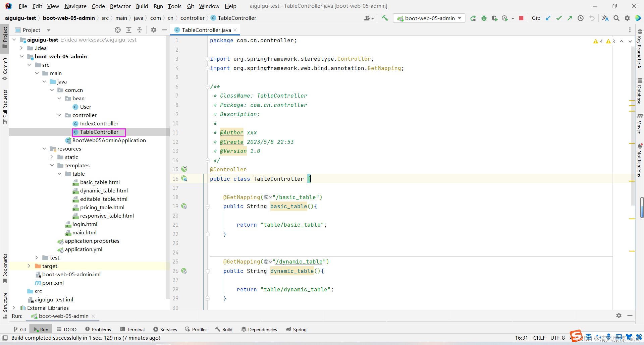Rerun boot-web-05-admin using green run icon
The width and height of the screenshot is (644, 345).
click(x=473, y=18)
